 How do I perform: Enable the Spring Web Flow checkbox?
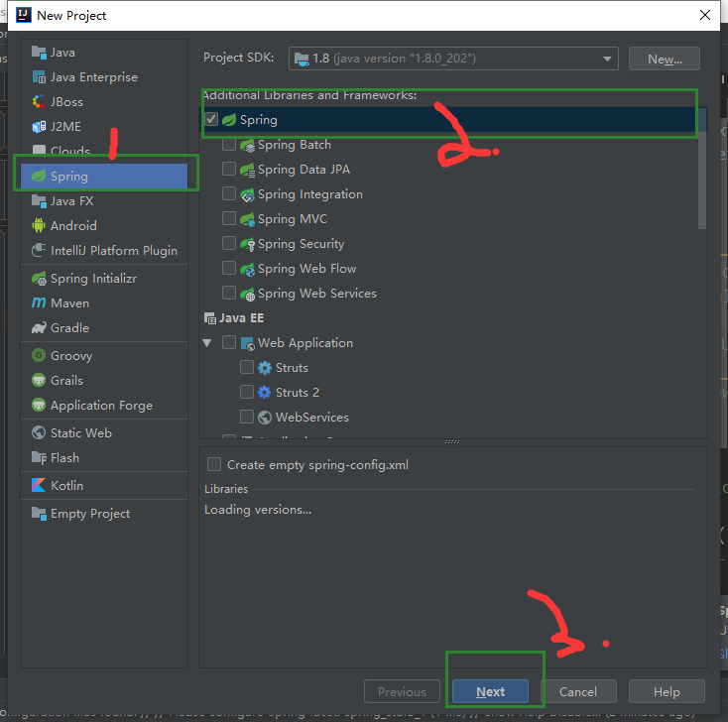tap(229, 268)
